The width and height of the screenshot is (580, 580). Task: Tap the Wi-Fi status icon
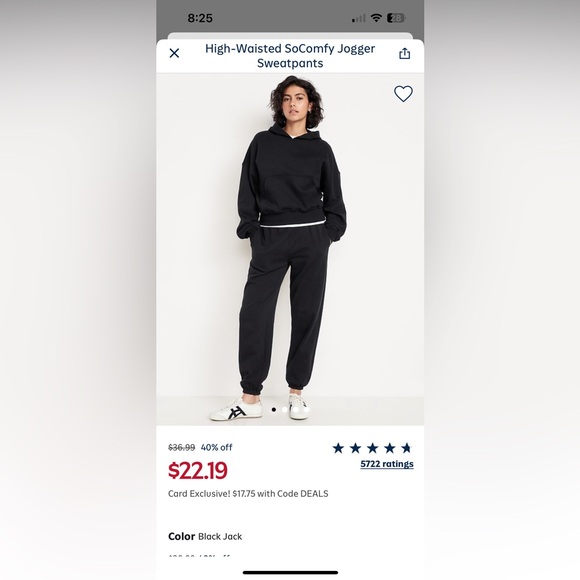pyautogui.click(x=376, y=18)
